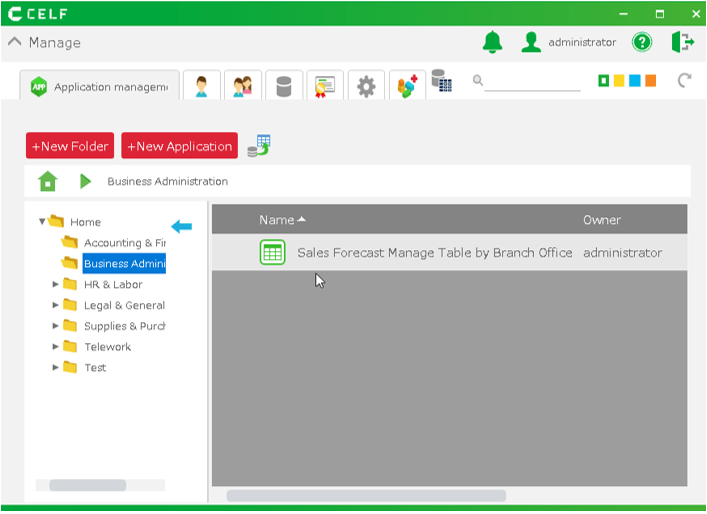Open the single user management tab
Viewport: 707px width, 514px height.
coord(201,86)
